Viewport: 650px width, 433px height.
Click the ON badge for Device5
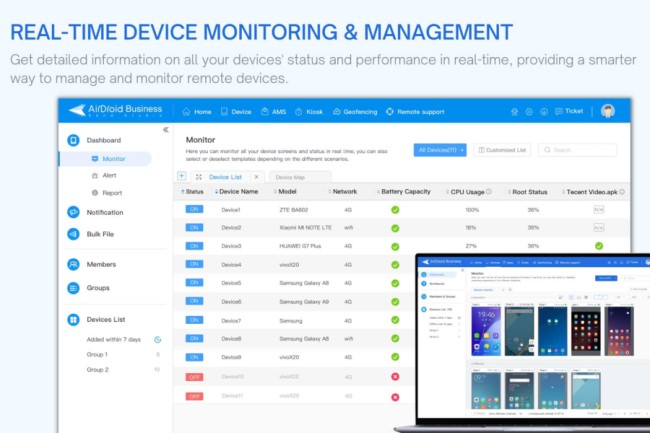pos(194,283)
